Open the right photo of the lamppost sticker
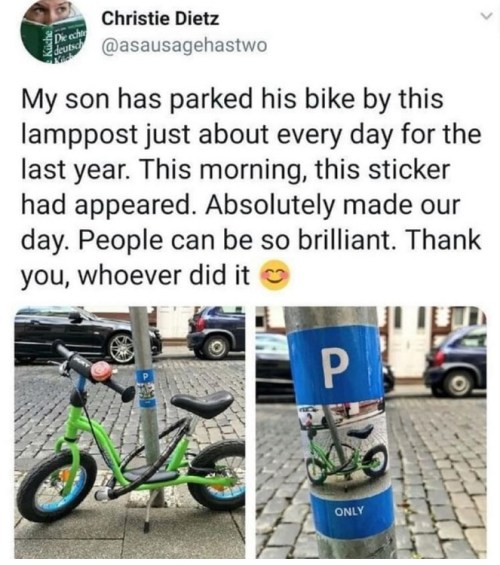The height and width of the screenshot is (565, 500). [371, 432]
